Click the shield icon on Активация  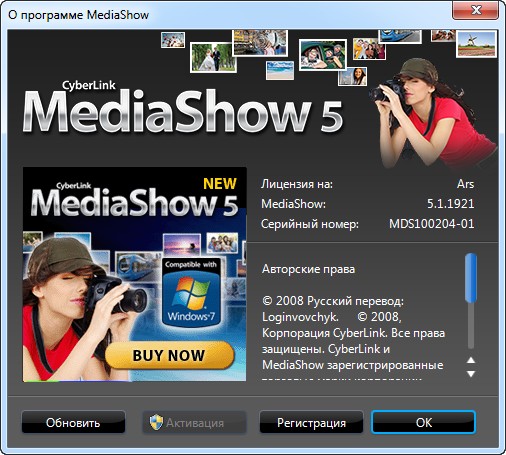pyautogui.click(x=156, y=422)
